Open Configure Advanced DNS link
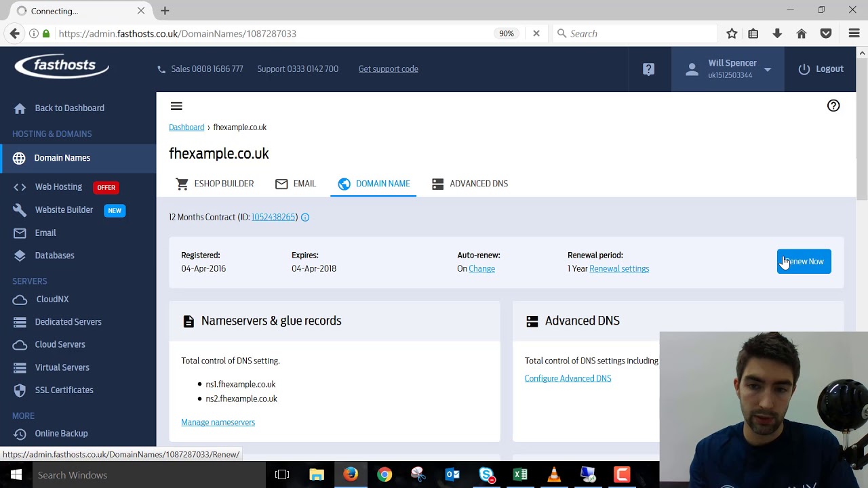Image resolution: width=868 pixels, height=488 pixels. (x=568, y=379)
